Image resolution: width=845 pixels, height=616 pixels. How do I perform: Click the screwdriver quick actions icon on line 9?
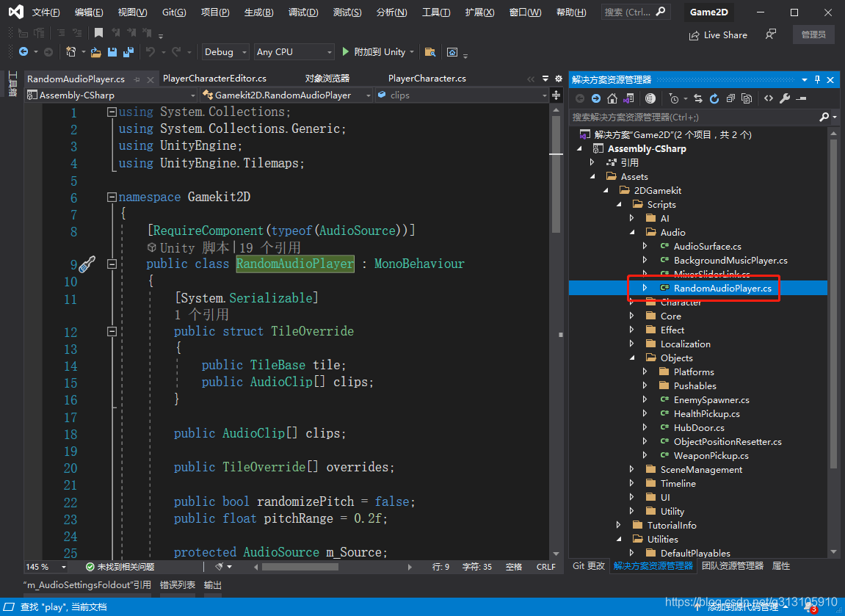click(87, 264)
